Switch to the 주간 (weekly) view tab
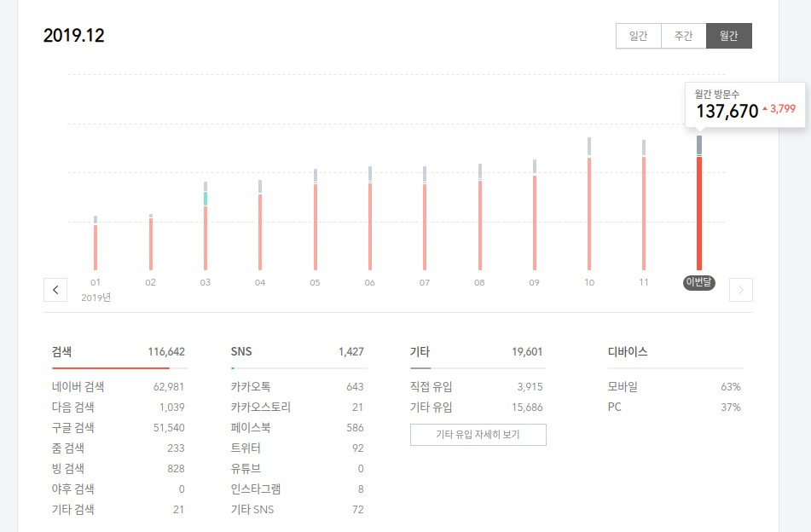The height and width of the screenshot is (532, 811). [683, 36]
